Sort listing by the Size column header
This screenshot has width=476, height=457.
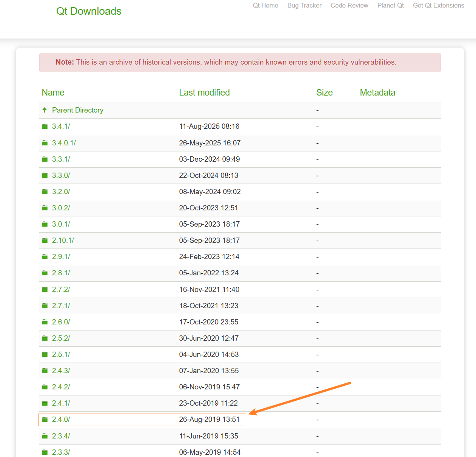click(x=325, y=93)
